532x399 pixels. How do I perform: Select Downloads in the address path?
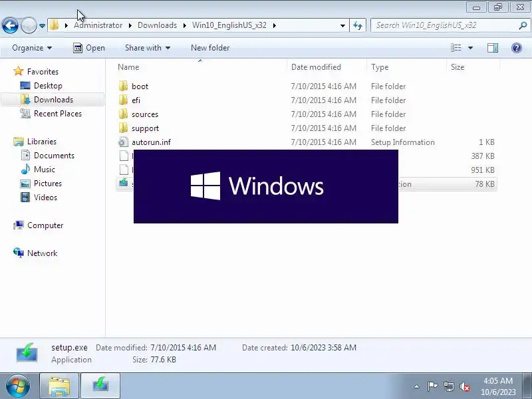[x=157, y=25]
